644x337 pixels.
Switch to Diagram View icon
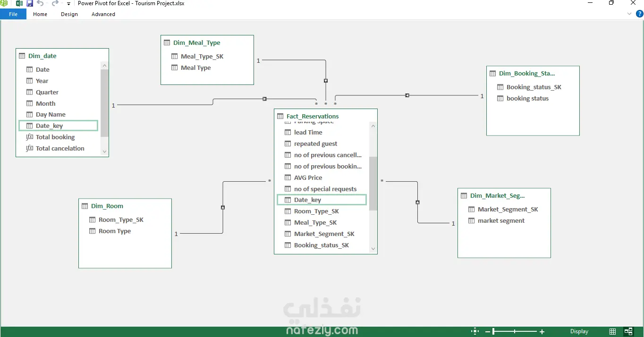pyautogui.click(x=628, y=331)
